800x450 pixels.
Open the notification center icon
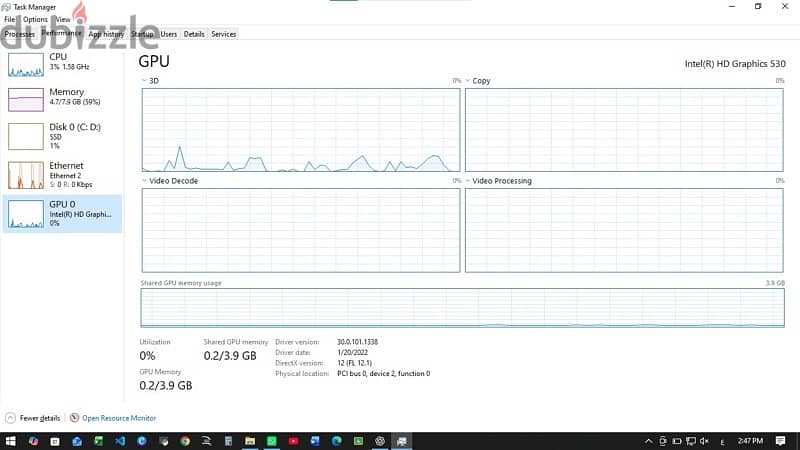[x=781, y=441]
